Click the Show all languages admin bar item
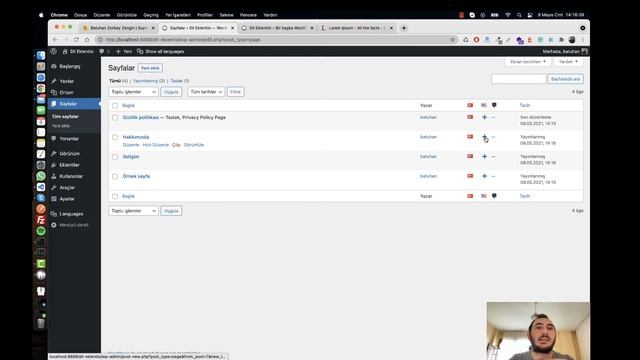This screenshot has width=640, height=360. pos(160,51)
